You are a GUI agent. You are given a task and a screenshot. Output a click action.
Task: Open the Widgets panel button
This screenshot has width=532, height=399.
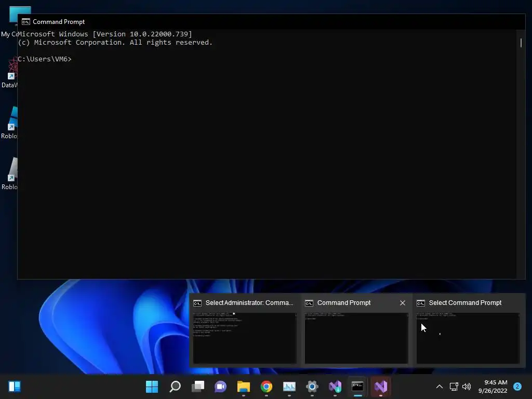coord(14,387)
